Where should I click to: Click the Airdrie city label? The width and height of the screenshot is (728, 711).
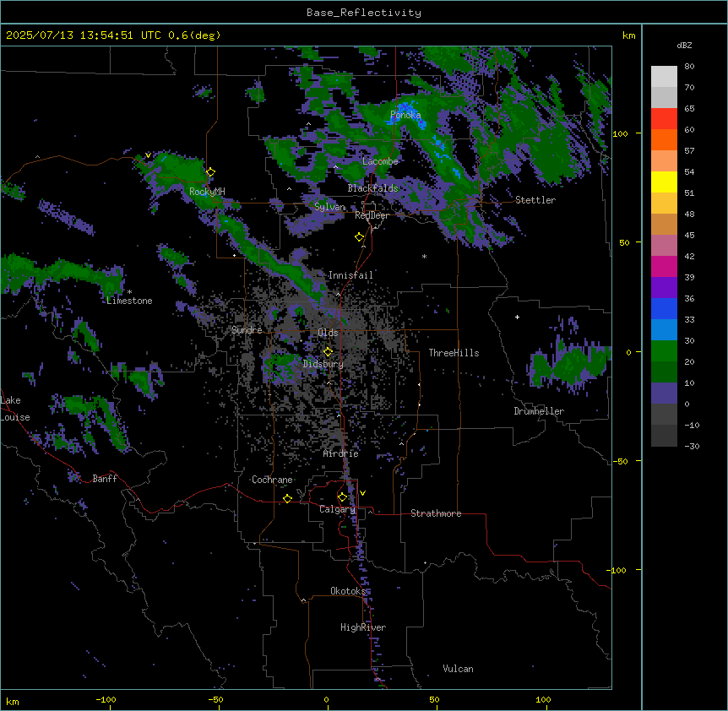(340, 453)
